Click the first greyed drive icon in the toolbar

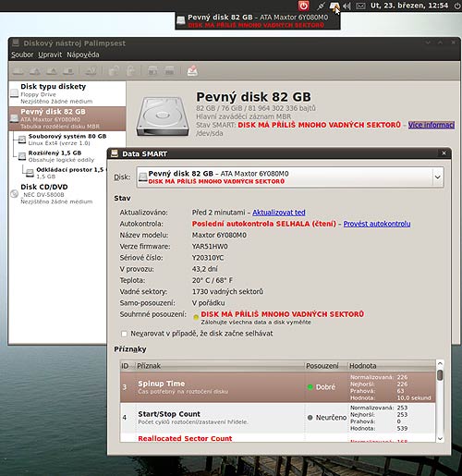18,71
